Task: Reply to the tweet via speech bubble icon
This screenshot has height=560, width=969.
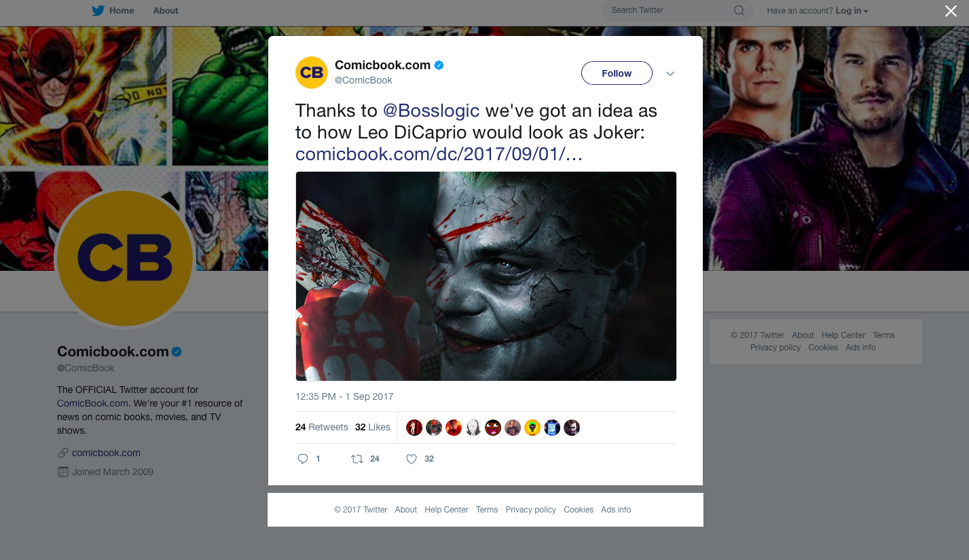Action: 303,459
